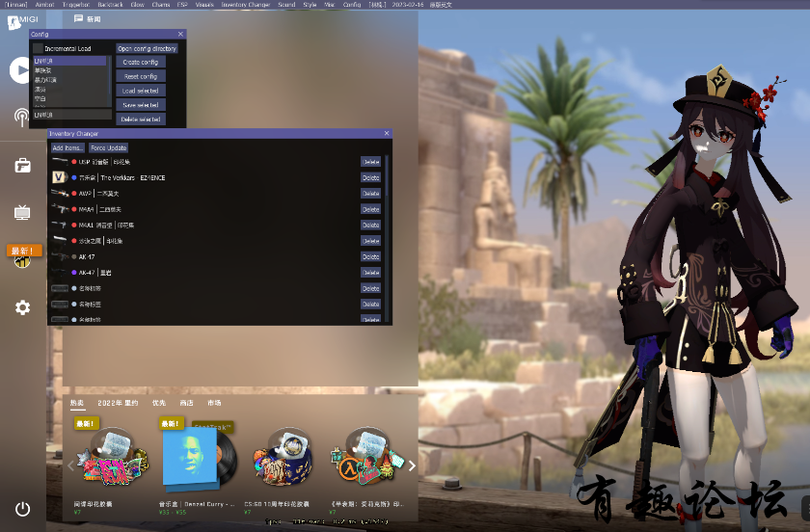Close the Config window
The image size is (810, 532).
[x=180, y=34]
